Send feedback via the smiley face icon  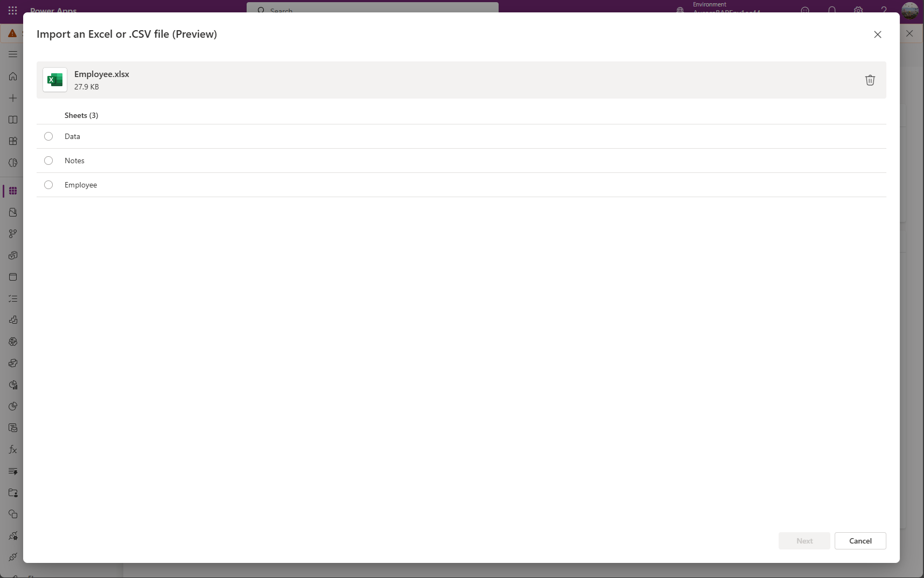[805, 10]
